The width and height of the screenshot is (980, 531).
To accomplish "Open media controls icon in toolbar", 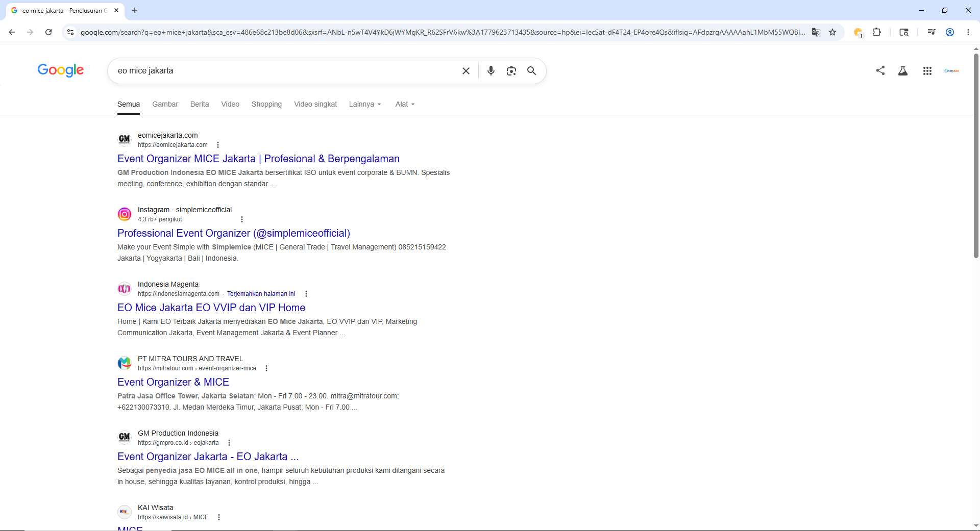I will (932, 32).
